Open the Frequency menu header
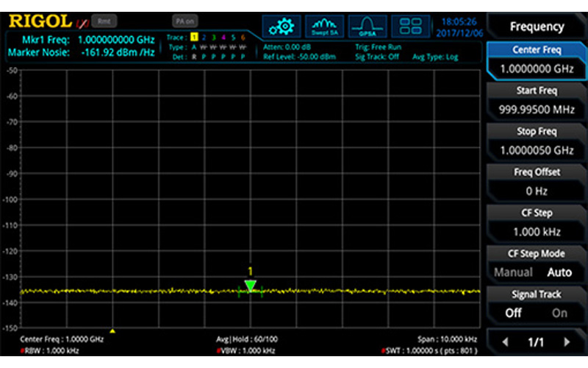Screen dimensions: 588x368 (x=537, y=26)
